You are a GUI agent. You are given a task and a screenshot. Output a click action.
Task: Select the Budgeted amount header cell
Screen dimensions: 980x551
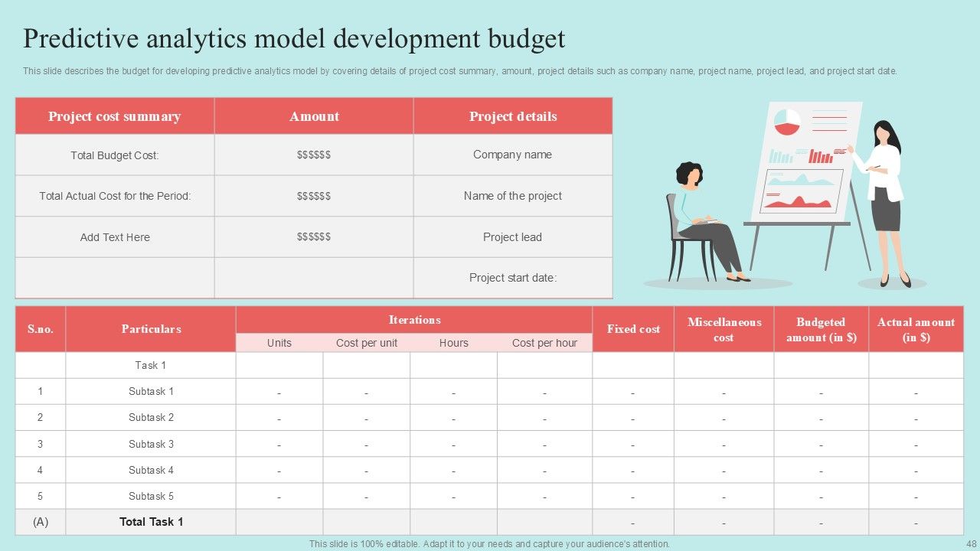point(821,329)
